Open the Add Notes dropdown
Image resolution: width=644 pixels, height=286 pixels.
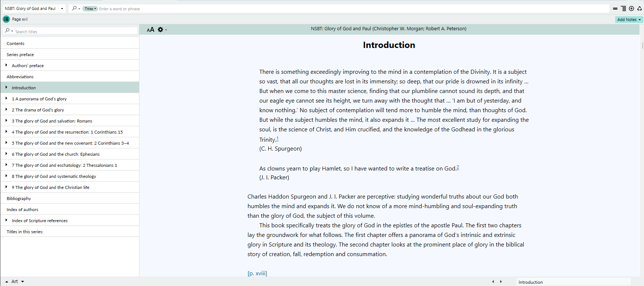640,20
